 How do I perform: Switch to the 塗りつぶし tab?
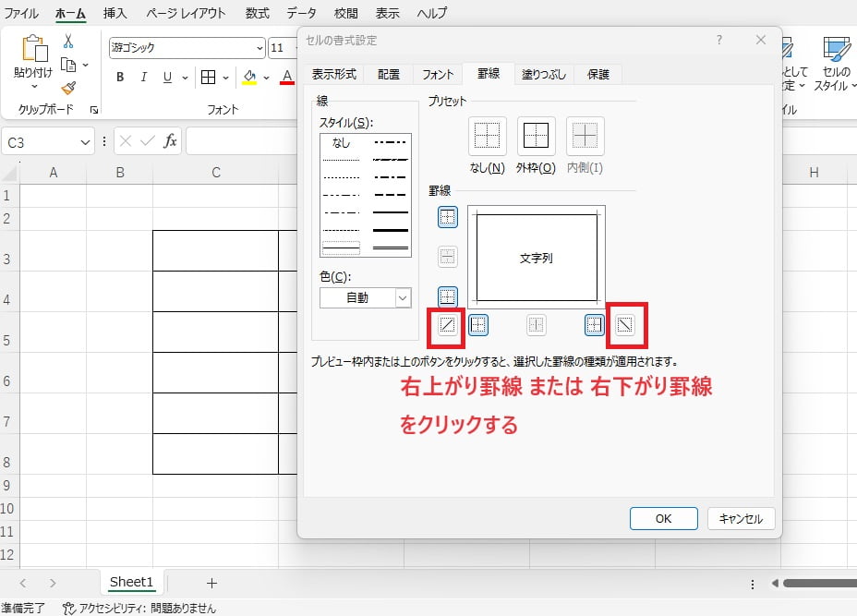click(543, 74)
